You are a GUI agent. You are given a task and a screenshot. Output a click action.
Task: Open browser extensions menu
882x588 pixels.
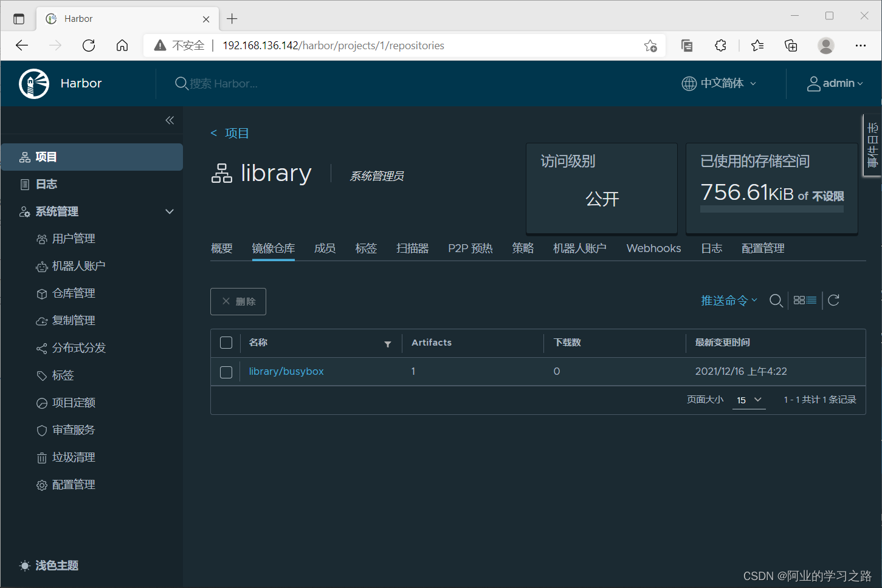pyautogui.click(x=720, y=46)
